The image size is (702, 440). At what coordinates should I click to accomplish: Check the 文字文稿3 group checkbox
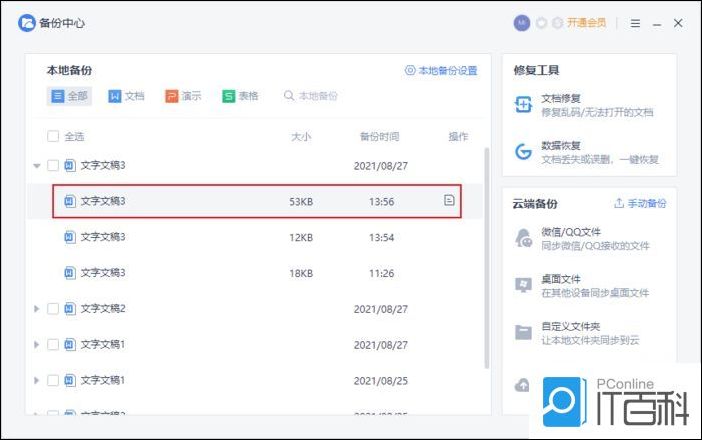click(x=53, y=166)
